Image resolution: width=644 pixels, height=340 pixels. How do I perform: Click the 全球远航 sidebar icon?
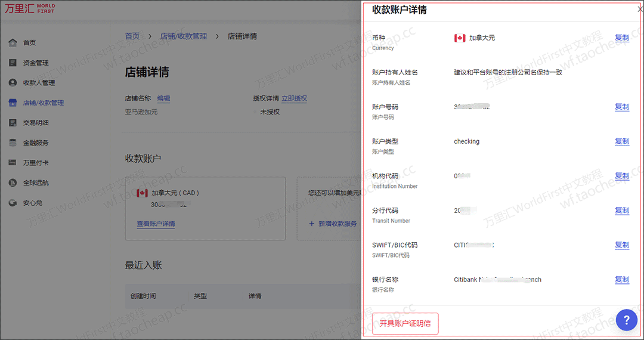coord(13,183)
